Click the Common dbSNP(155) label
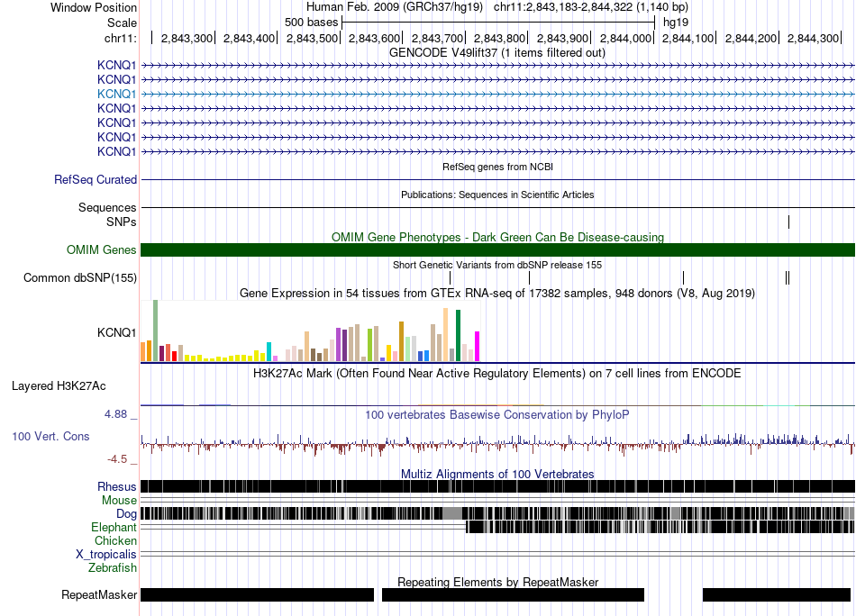 click(80, 277)
